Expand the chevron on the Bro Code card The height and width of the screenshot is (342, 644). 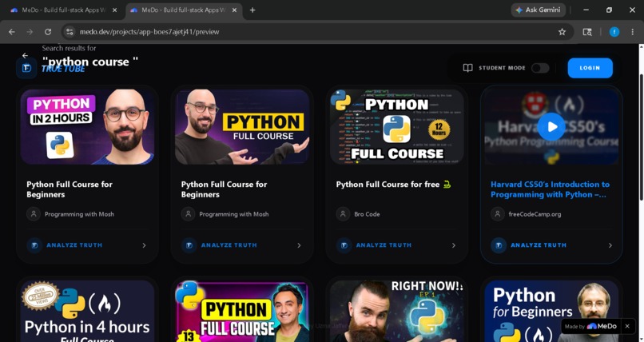coord(453,245)
